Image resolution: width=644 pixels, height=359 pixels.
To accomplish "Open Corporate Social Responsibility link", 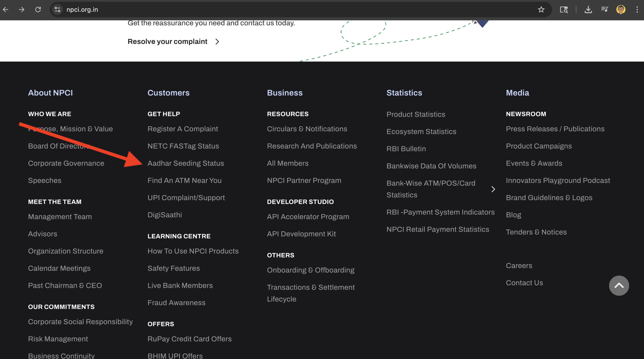I will [80, 322].
